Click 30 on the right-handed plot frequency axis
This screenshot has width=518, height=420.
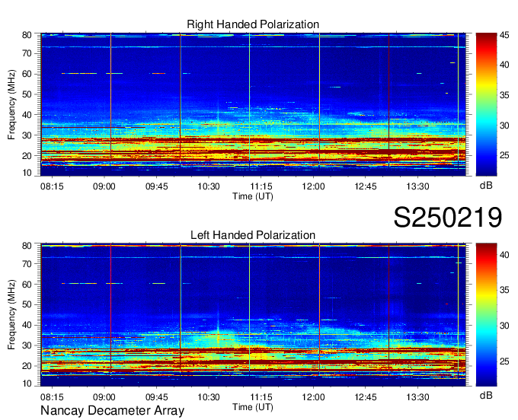[x=27, y=135]
